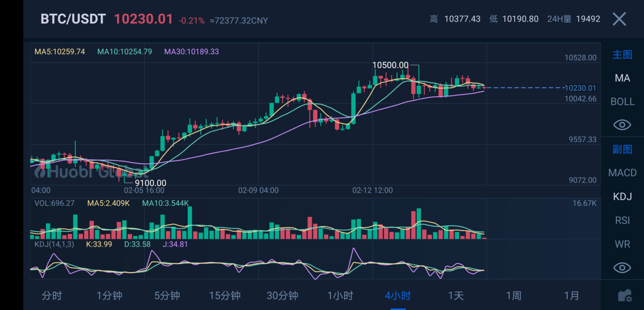Open the 主图 main chart settings
644x310 pixels.
coord(622,54)
